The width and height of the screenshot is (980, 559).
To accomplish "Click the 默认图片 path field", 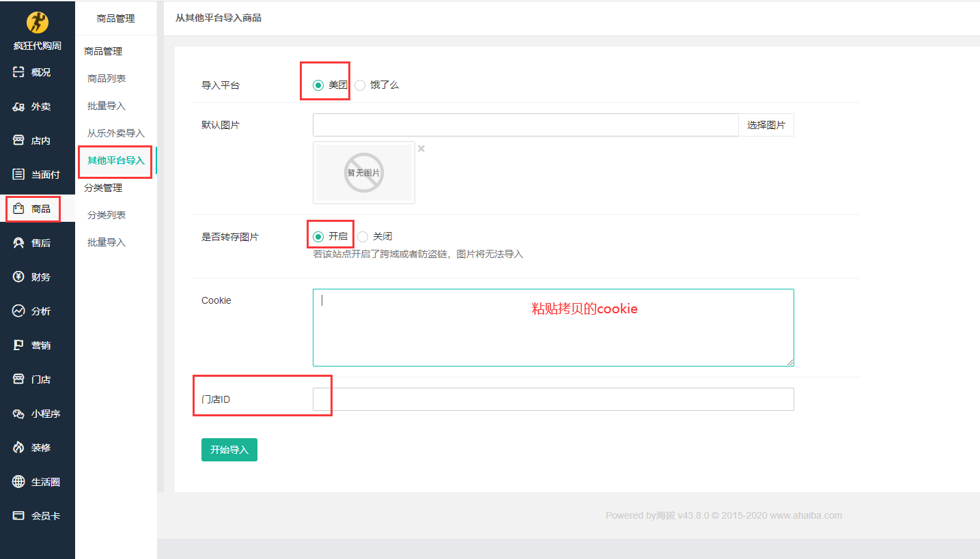I will coord(526,125).
